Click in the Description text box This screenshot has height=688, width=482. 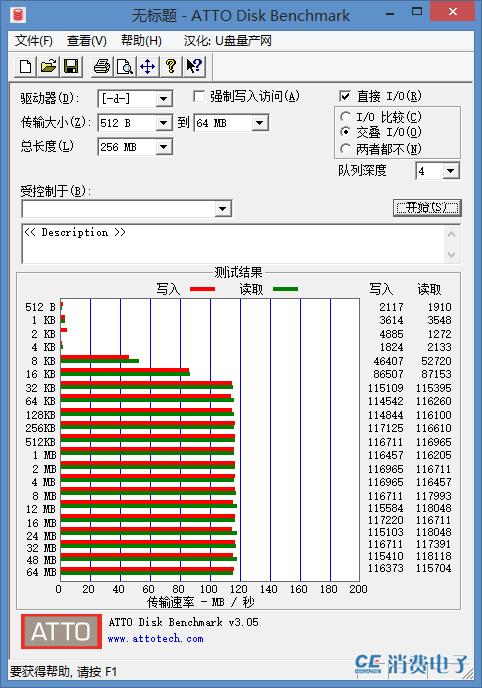click(x=232, y=244)
